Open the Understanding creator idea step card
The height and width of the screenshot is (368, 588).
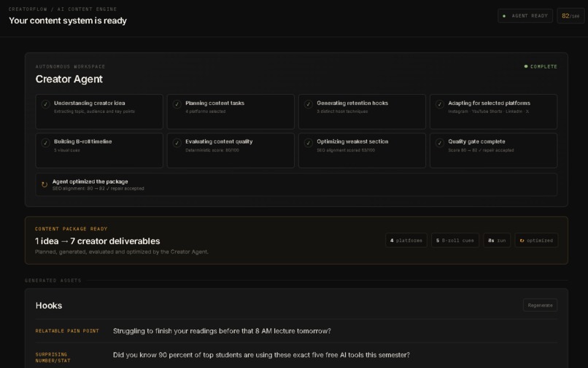(99, 111)
